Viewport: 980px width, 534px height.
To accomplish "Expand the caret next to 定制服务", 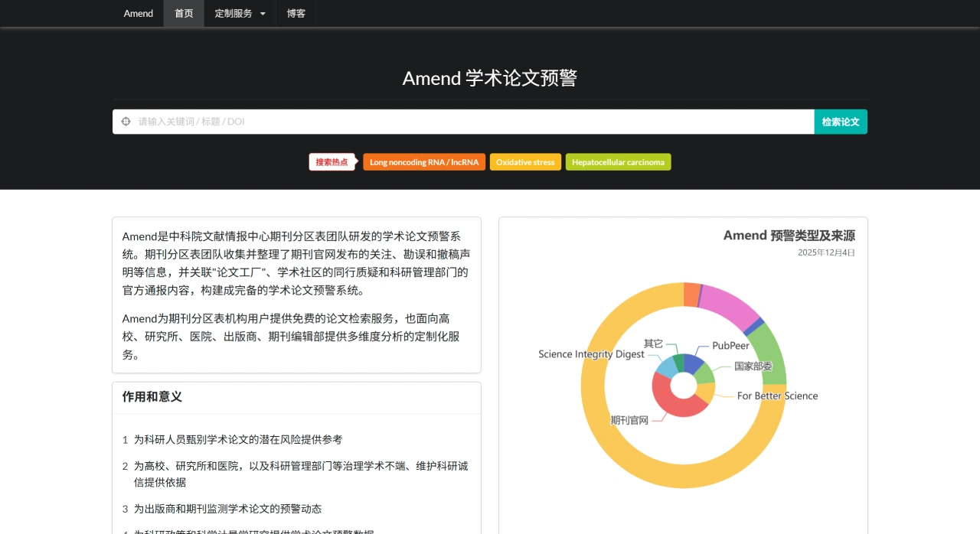I will pyautogui.click(x=263, y=13).
